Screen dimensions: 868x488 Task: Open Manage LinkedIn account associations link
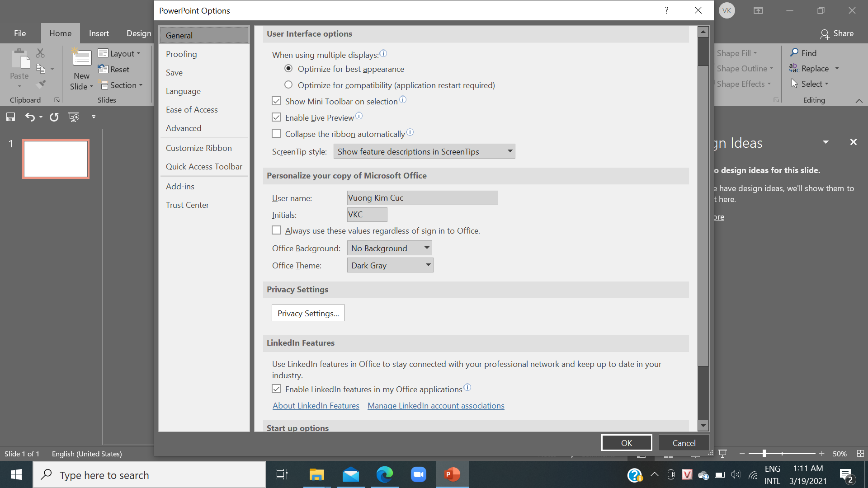436,406
